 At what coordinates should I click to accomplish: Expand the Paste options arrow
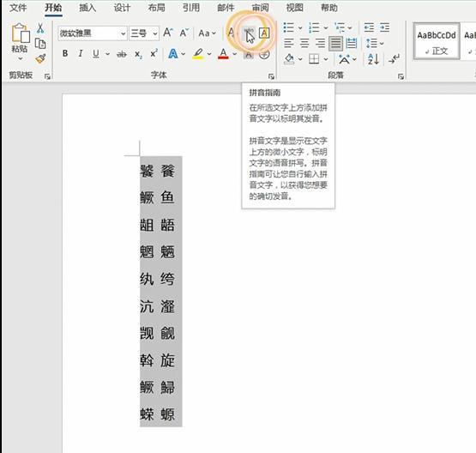(x=21, y=58)
